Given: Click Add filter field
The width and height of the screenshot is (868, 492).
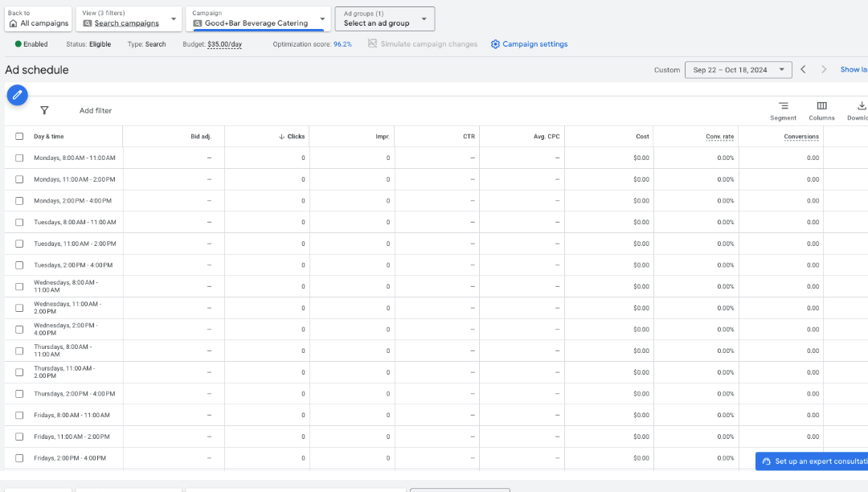Looking at the screenshot, I should 96,111.
